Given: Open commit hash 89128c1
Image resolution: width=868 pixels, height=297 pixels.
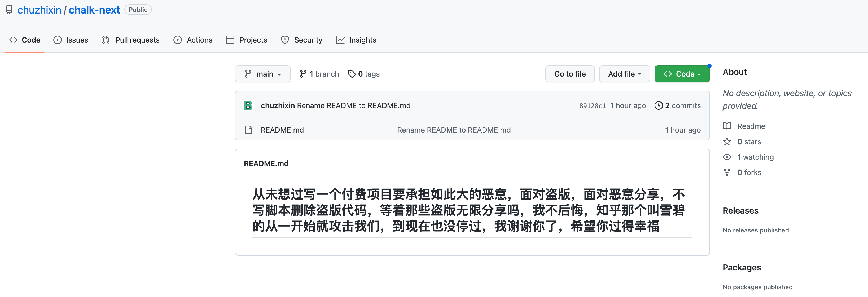Looking at the screenshot, I should 592,106.
